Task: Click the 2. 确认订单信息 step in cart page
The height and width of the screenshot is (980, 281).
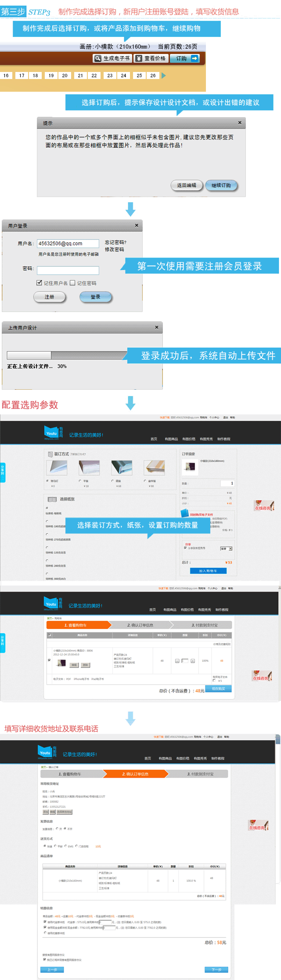Action: (x=140, y=625)
